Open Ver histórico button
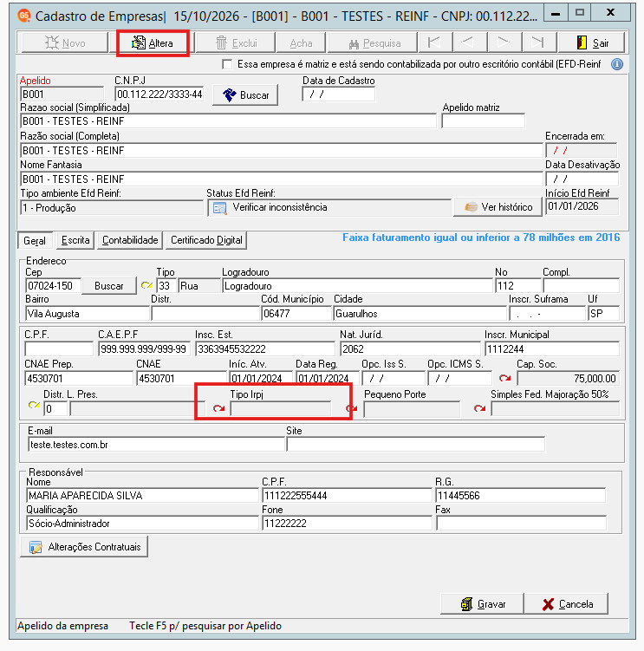The height and width of the screenshot is (651, 644). tap(498, 207)
